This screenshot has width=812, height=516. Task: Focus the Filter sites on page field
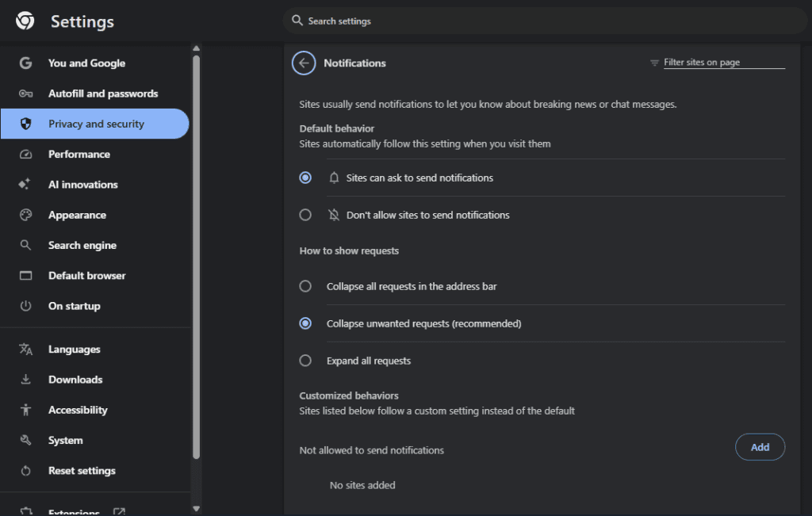tap(724, 62)
